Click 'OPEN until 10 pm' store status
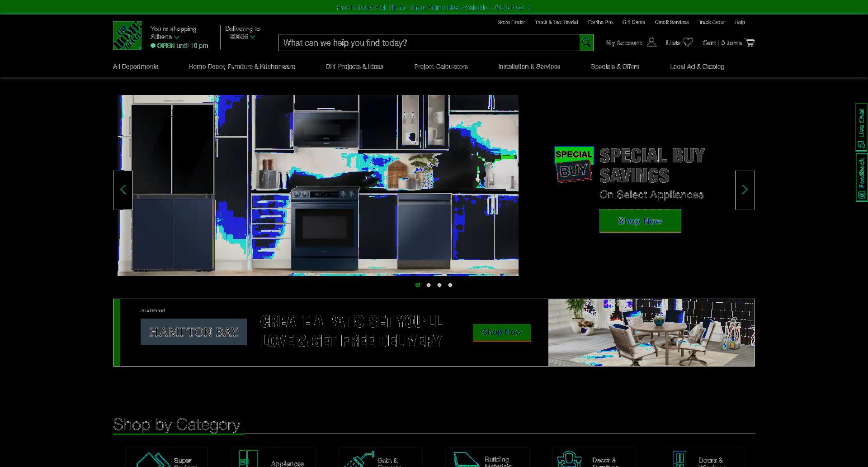 [x=179, y=46]
